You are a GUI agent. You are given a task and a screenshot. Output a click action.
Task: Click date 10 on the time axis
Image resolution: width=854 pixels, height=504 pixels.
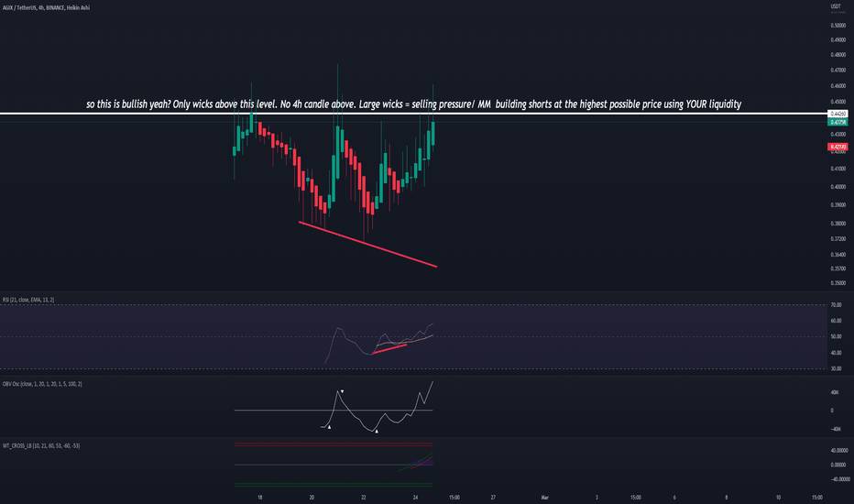(778, 497)
